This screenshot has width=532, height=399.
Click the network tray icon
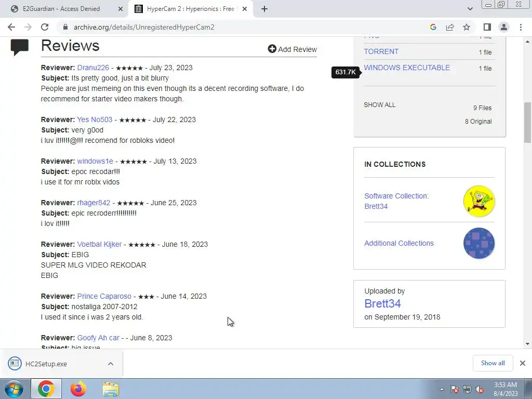point(467,390)
